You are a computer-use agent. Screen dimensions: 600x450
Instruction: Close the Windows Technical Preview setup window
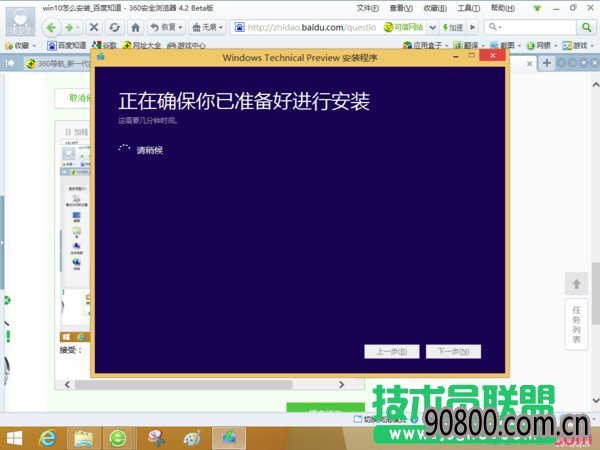coord(492,56)
